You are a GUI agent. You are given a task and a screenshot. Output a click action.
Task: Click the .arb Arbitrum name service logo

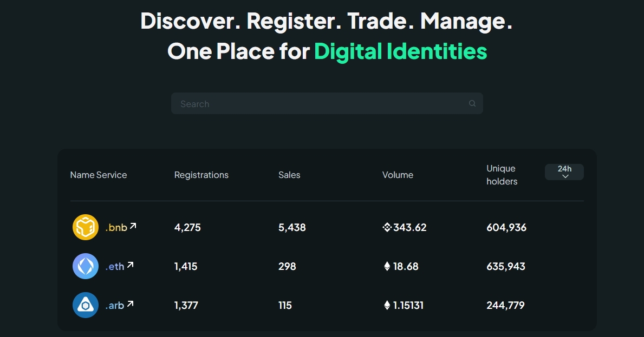85,305
